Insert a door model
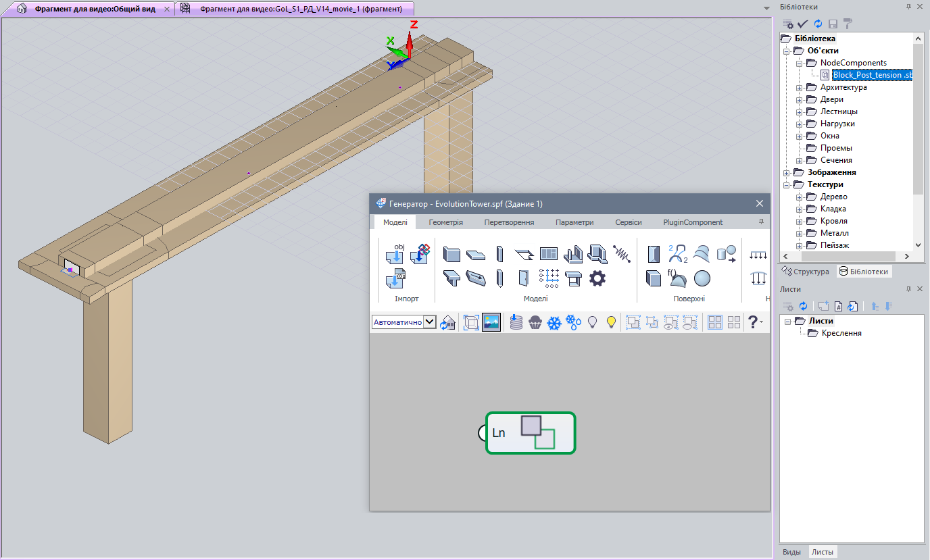The height and width of the screenshot is (560, 930). 523,278
